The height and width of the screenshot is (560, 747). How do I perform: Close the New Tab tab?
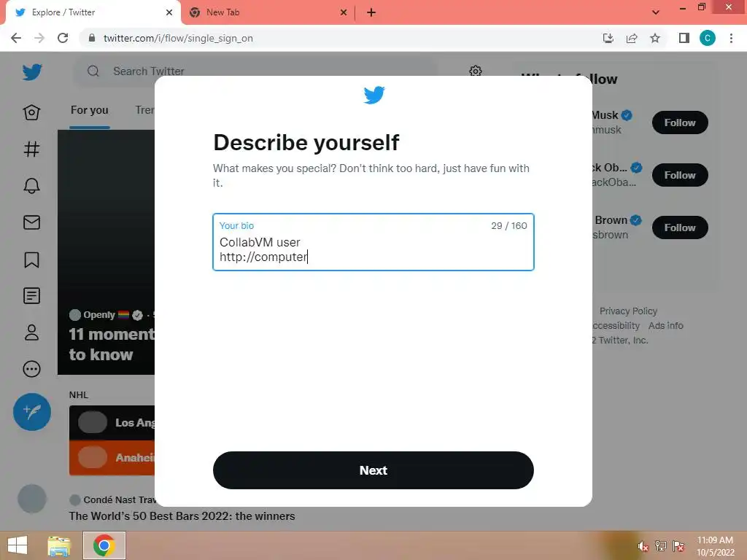(344, 12)
